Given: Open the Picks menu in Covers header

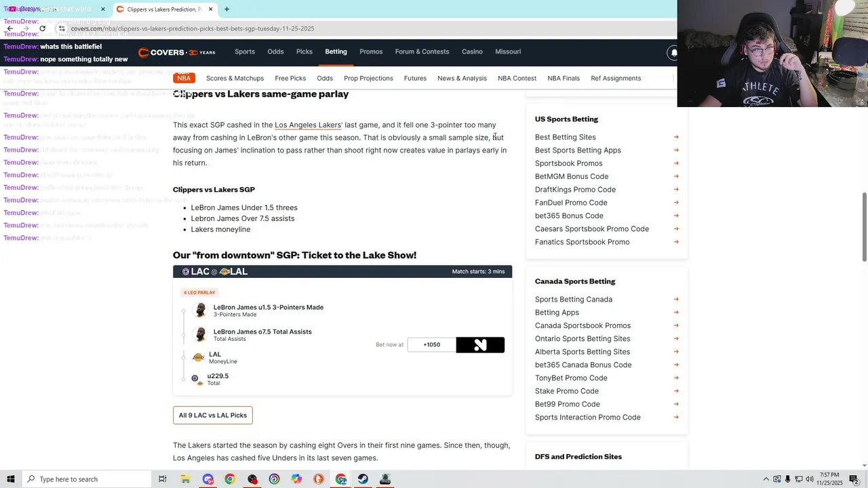Looking at the screenshot, I should [x=304, y=52].
